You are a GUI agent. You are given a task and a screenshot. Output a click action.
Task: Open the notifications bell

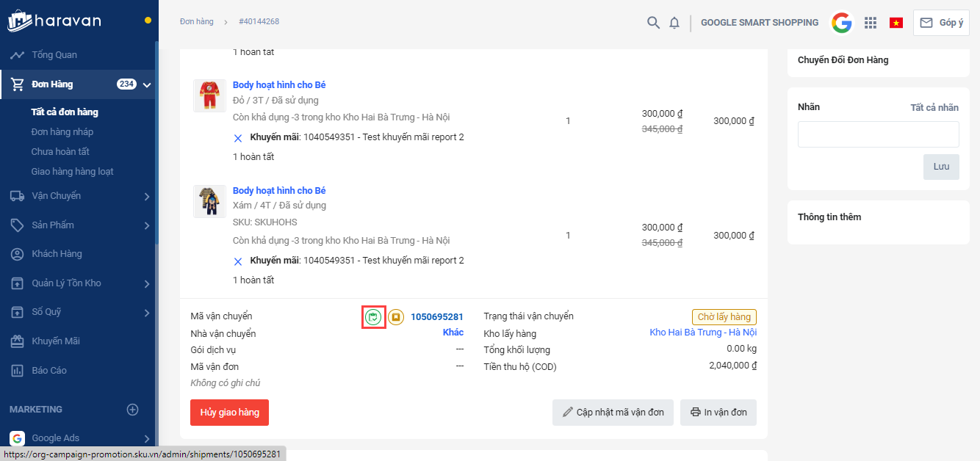click(674, 23)
